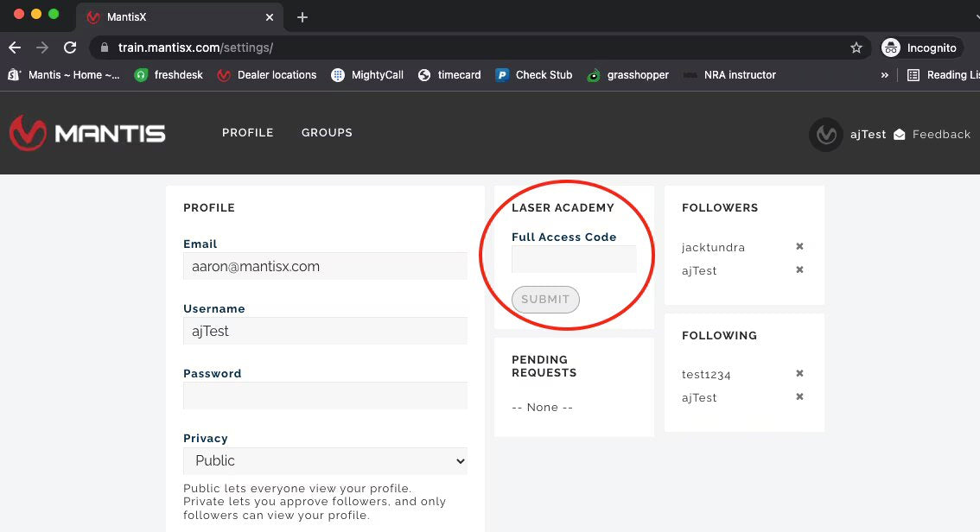Image resolution: width=980 pixels, height=532 pixels.
Task: Open the PROFILE navigation menu item
Action: [247, 133]
